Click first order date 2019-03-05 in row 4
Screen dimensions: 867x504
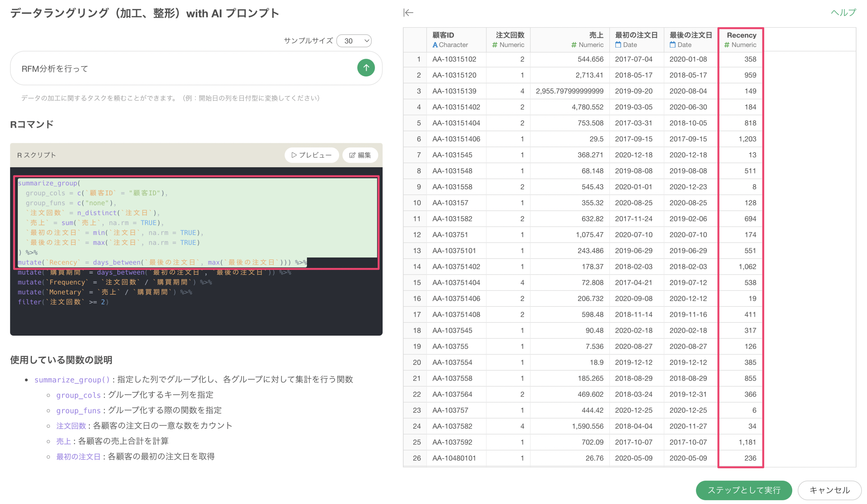click(633, 107)
